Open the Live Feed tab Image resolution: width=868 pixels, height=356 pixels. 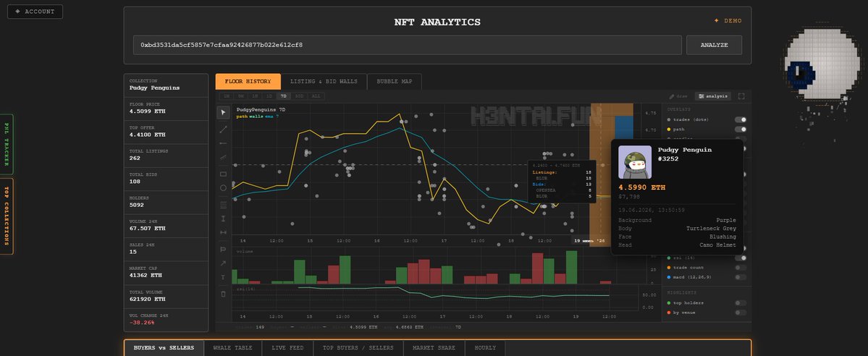(x=287, y=348)
